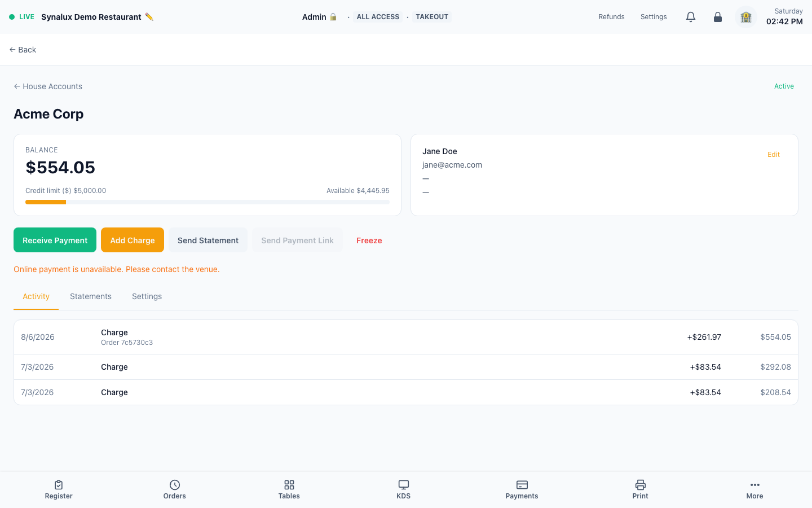Click the $292.08 running balance

click(x=775, y=367)
